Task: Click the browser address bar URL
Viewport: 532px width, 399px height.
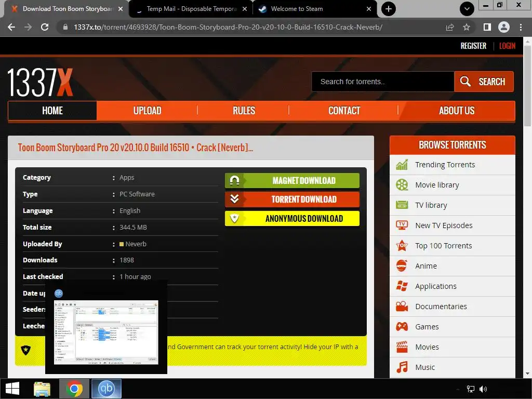Action: point(228,27)
